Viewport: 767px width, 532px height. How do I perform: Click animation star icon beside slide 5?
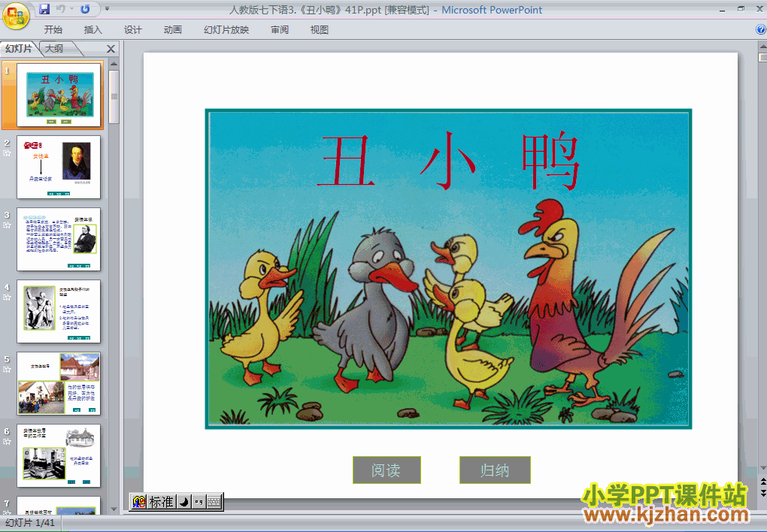(x=7, y=370)
